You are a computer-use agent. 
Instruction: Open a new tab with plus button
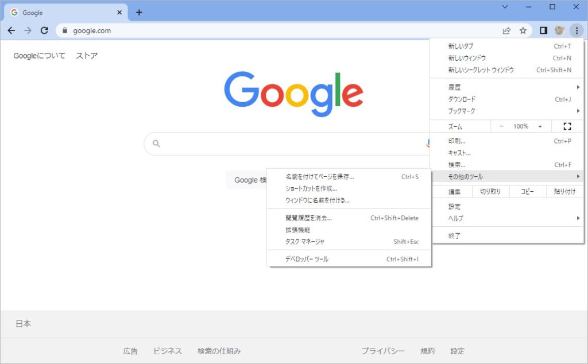[x=139, y=12]
